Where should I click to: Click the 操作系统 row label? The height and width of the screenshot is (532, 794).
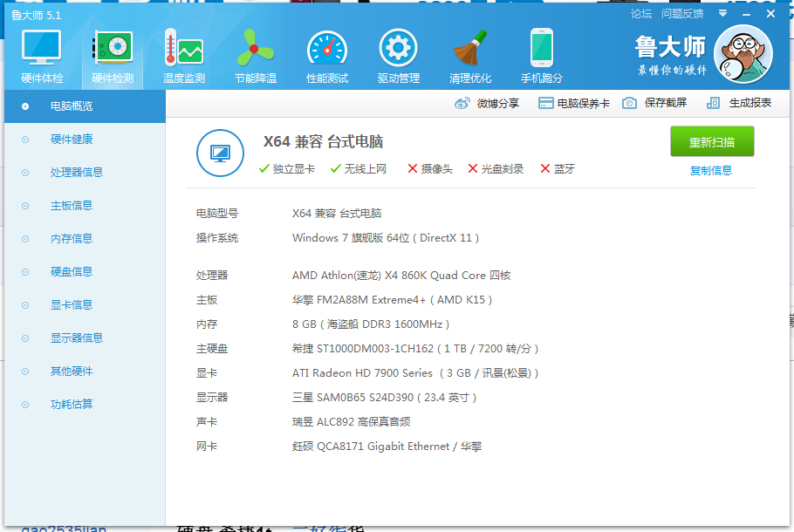click(x=217, y=238)
